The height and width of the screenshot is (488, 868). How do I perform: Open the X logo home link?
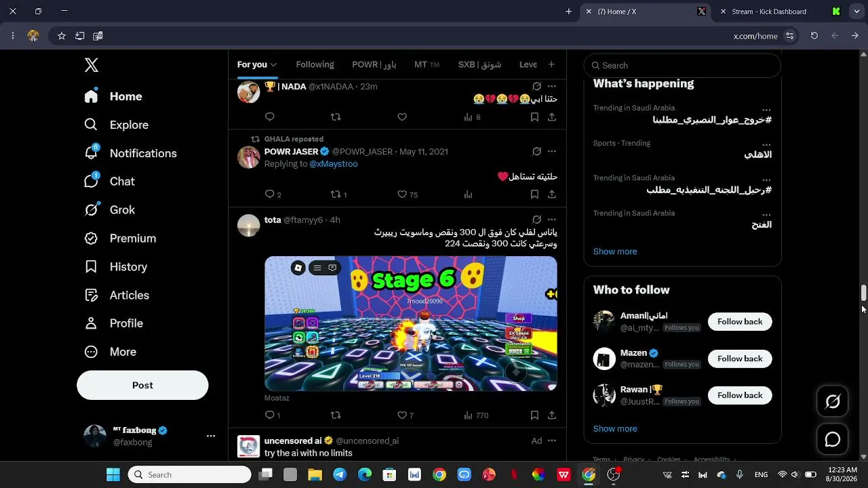[x=92, y=65]
